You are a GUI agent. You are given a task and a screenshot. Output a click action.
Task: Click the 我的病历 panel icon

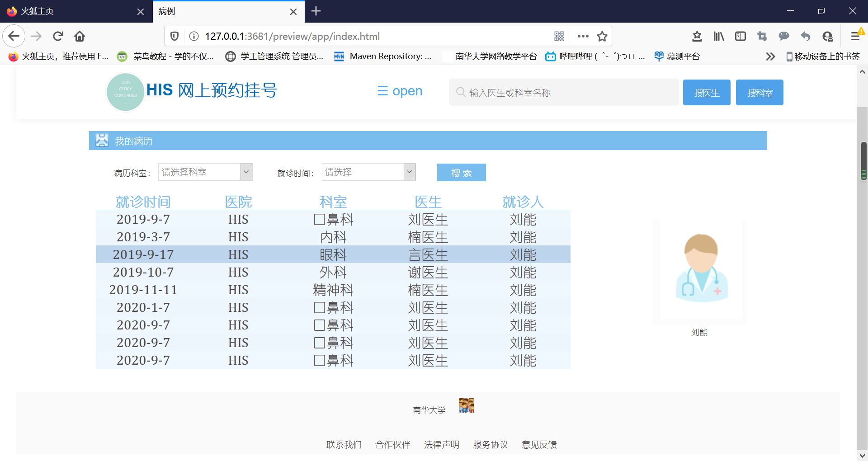tap(102, 140)
